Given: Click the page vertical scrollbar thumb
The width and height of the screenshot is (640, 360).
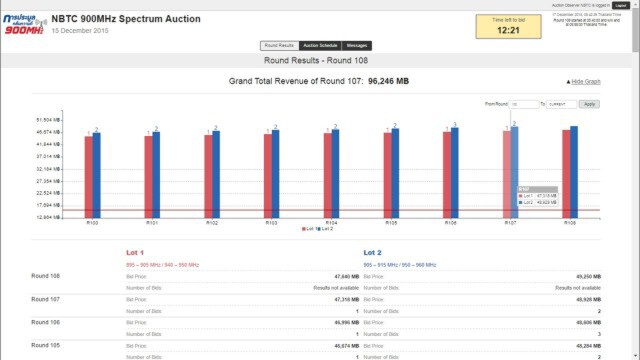Looking at the screenshot, I should 636,29.
